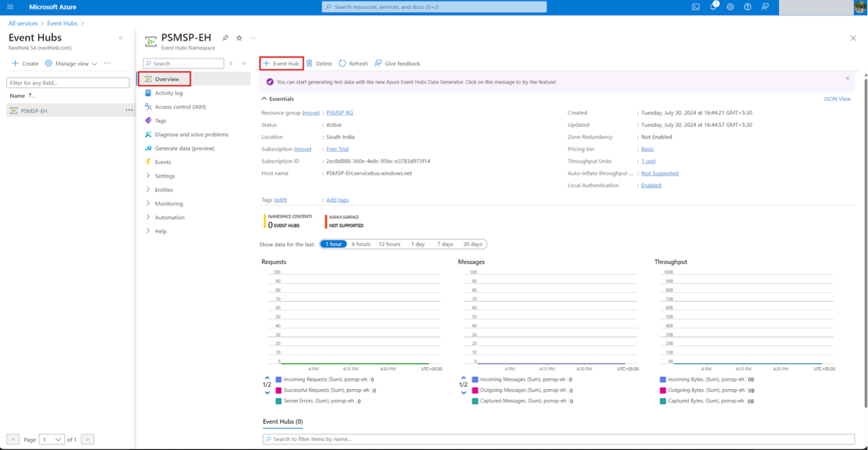The width and height of the screenshot is (868, 450).
Task: Select the 6 hours time range
Action: coord(361,244)
